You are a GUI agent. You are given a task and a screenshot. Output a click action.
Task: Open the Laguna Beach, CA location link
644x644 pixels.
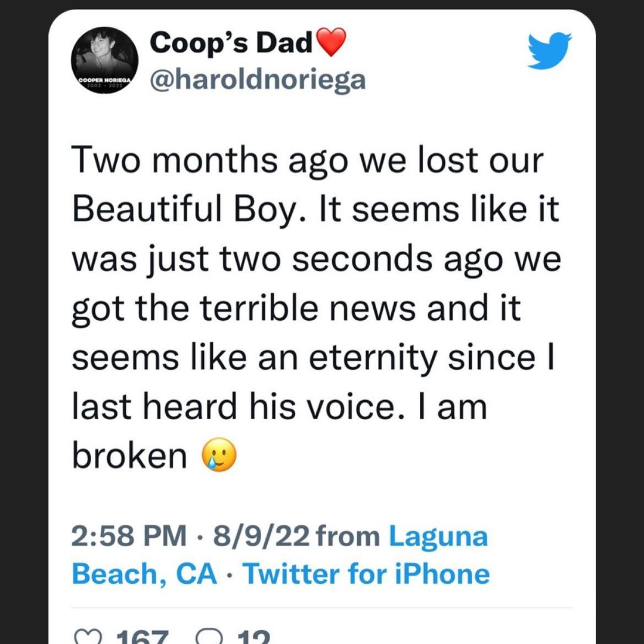coord(279,555)
